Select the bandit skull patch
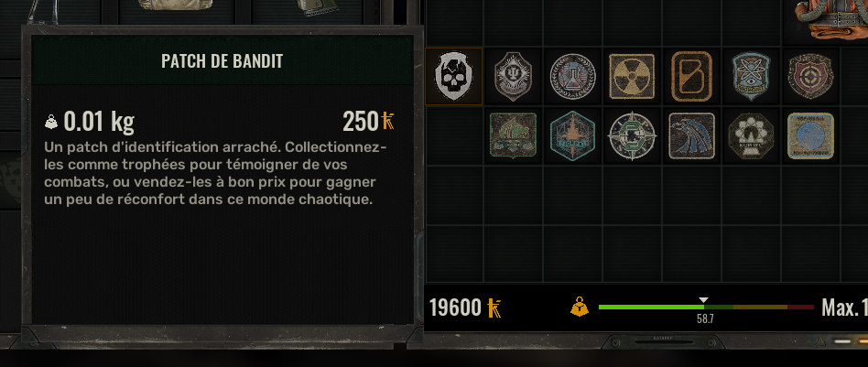The width and height of the screenshot is (868, 367). click(x=454, y=76)
